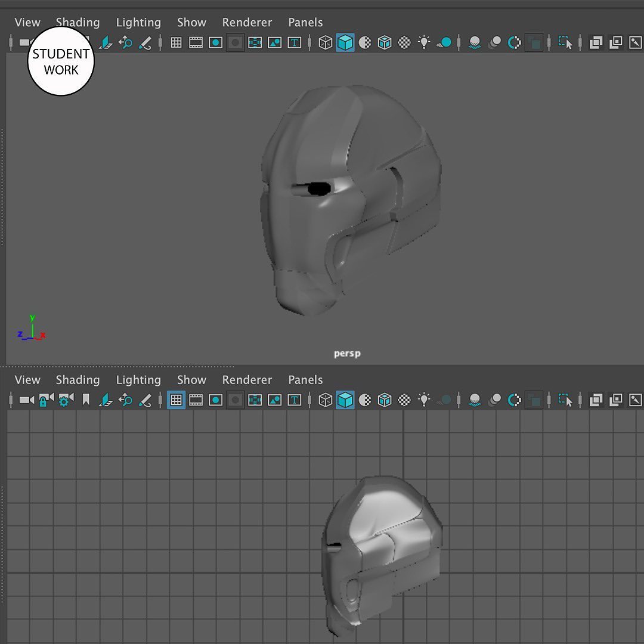Click Isolate Select icon in upper persp panel
Screen dimensions: 644x644
pyautogui.click(x=565, y=43)
